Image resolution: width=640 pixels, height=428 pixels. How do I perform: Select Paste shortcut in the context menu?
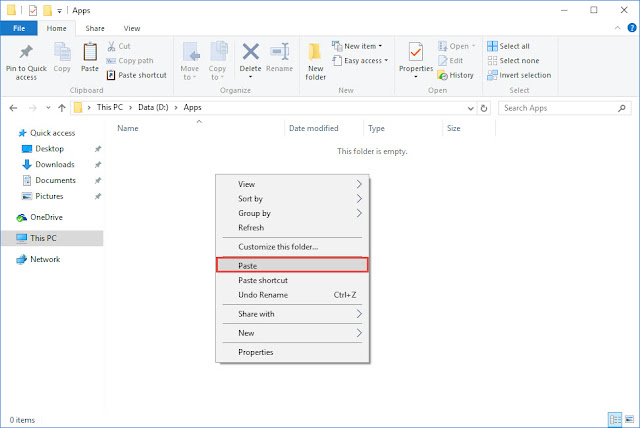293,280
